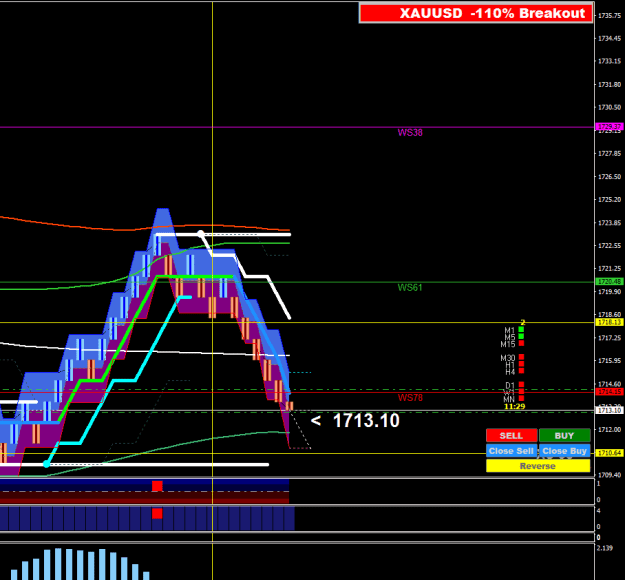Click the red D1 trend square

click(521, 385)
